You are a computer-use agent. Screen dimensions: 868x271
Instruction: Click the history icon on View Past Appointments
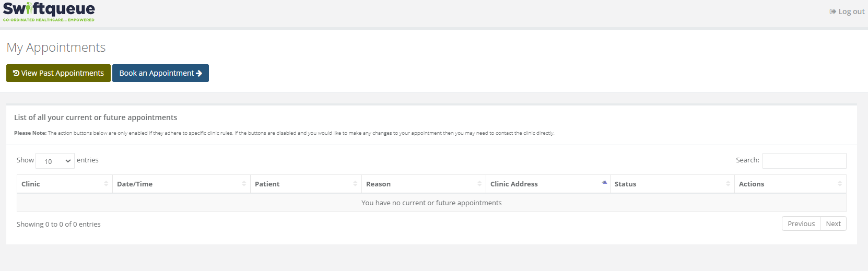pos(16,73)
